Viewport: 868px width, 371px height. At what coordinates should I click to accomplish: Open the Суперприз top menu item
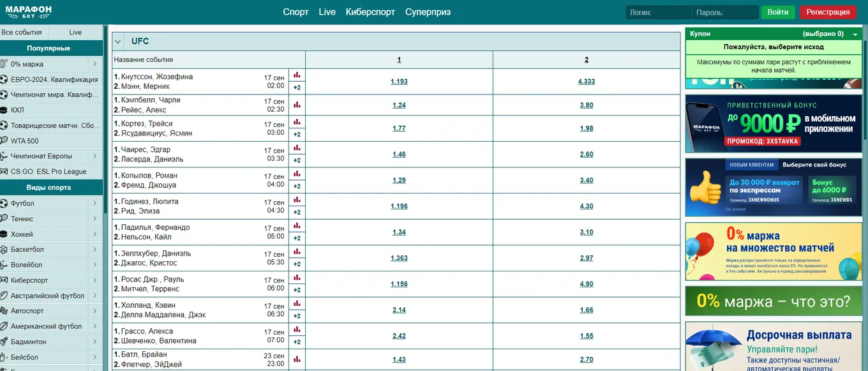(x=428, y=11)
